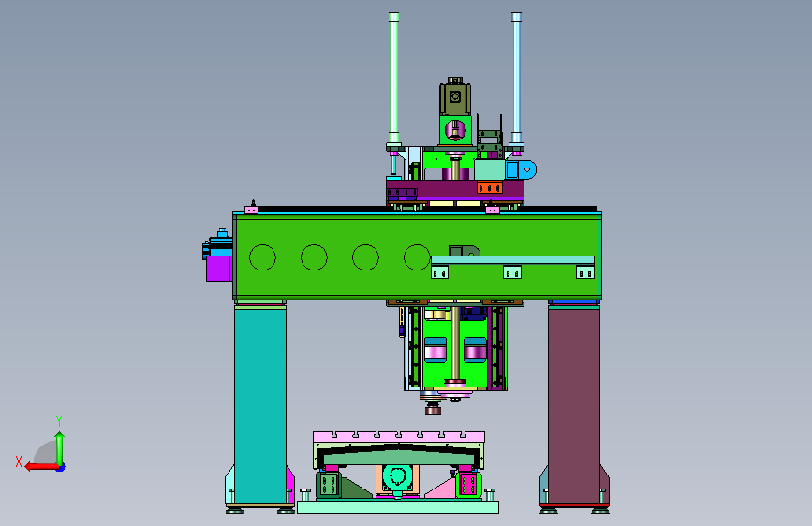Select the mint box beside the blue motor
This screenshot has width=812, height=526.
490,169
